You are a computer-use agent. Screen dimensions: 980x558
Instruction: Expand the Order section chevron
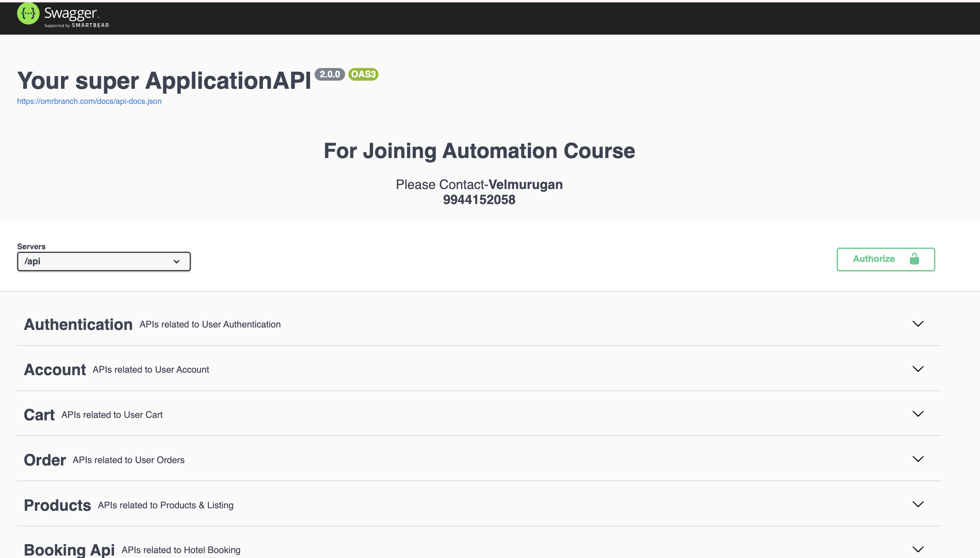[x=918, y=459]
